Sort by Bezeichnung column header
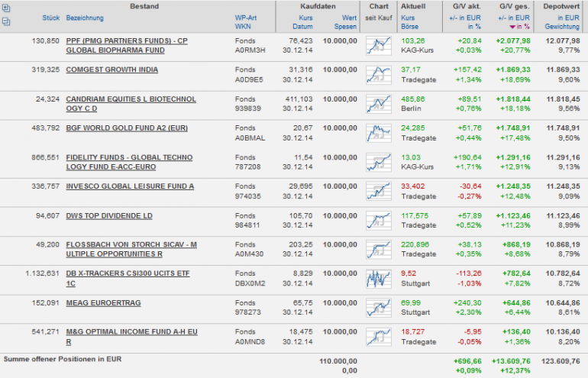 click(85, 18)
